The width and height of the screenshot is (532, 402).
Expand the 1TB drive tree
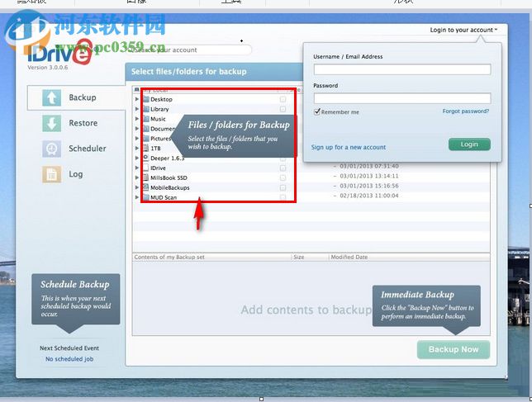tap(137, 148)
